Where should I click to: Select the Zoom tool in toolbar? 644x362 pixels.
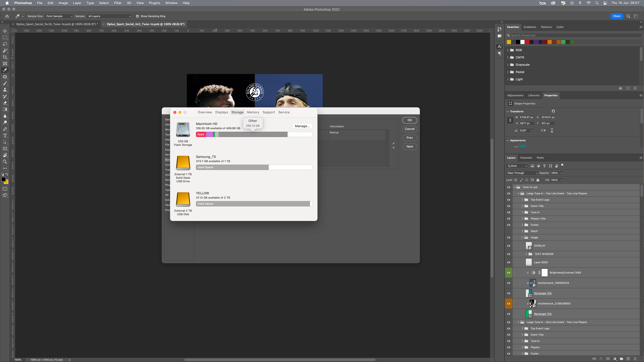tap(5, 162)
